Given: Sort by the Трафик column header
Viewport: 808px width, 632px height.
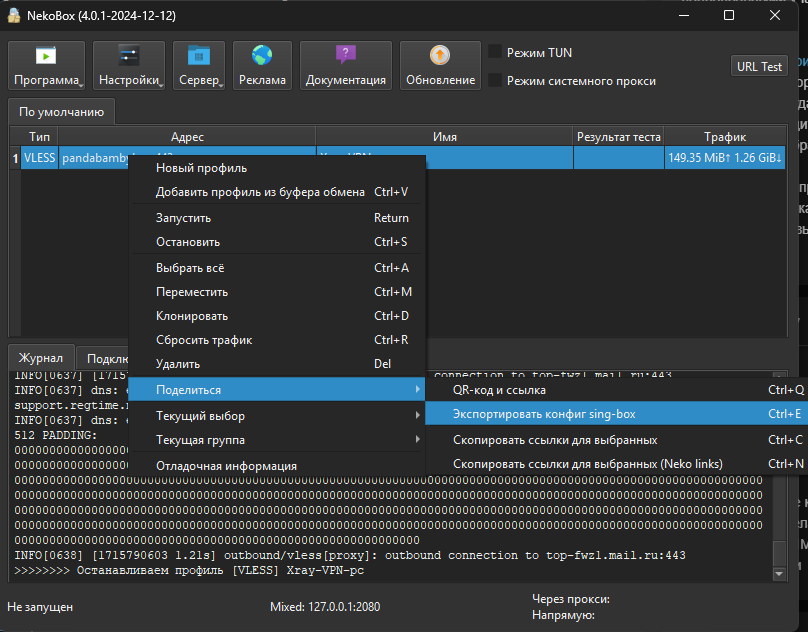Looking at the screenshot, I should (725, 137).
